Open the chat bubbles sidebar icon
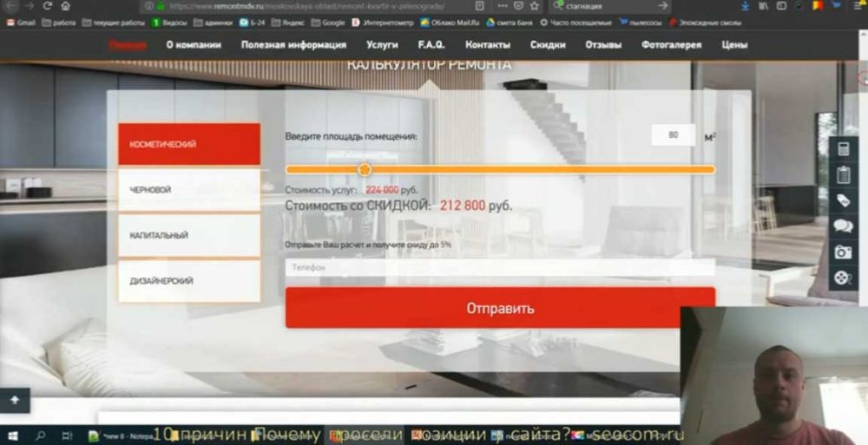The image size is (868, 445). (842, 226)
